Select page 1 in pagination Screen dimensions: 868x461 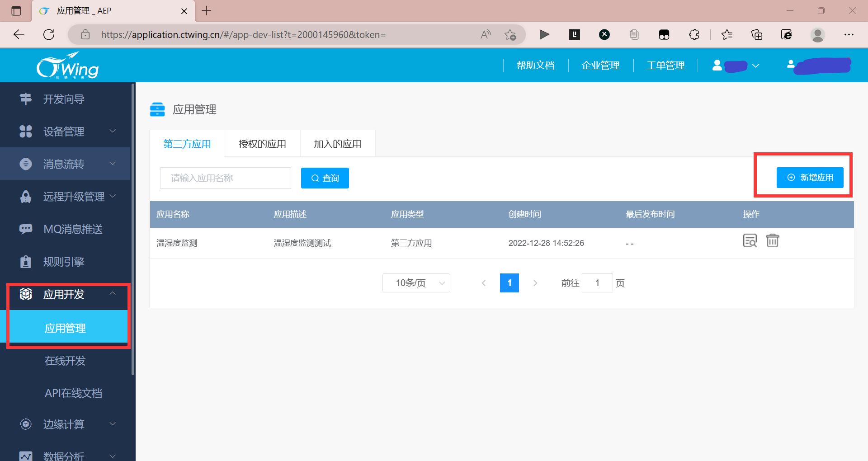[x=509, y=283]
